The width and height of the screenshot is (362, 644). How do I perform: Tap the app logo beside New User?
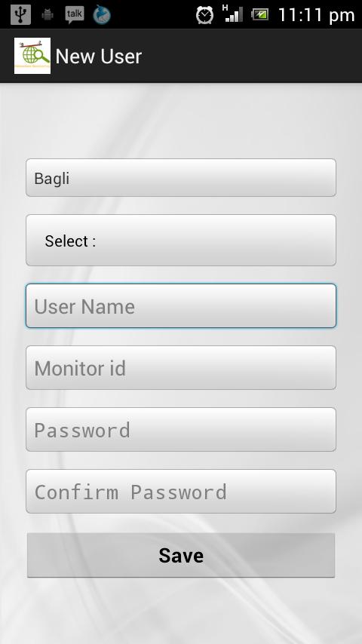point(32,56)
